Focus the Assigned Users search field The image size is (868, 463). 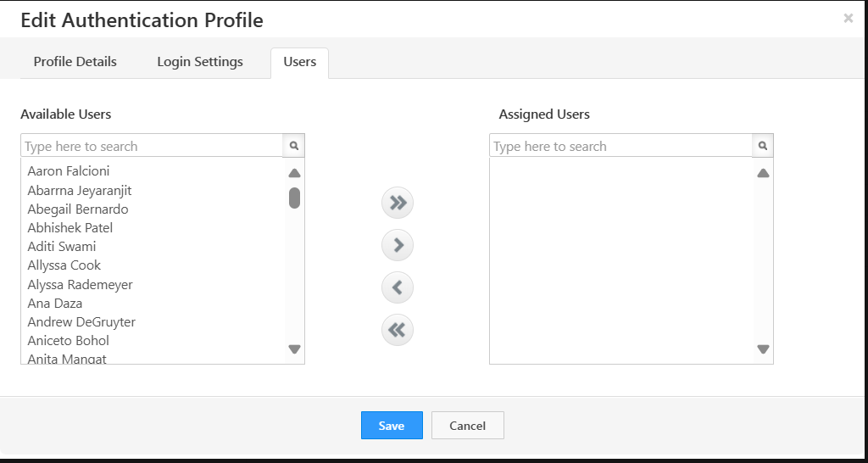(x=620, y=146)
